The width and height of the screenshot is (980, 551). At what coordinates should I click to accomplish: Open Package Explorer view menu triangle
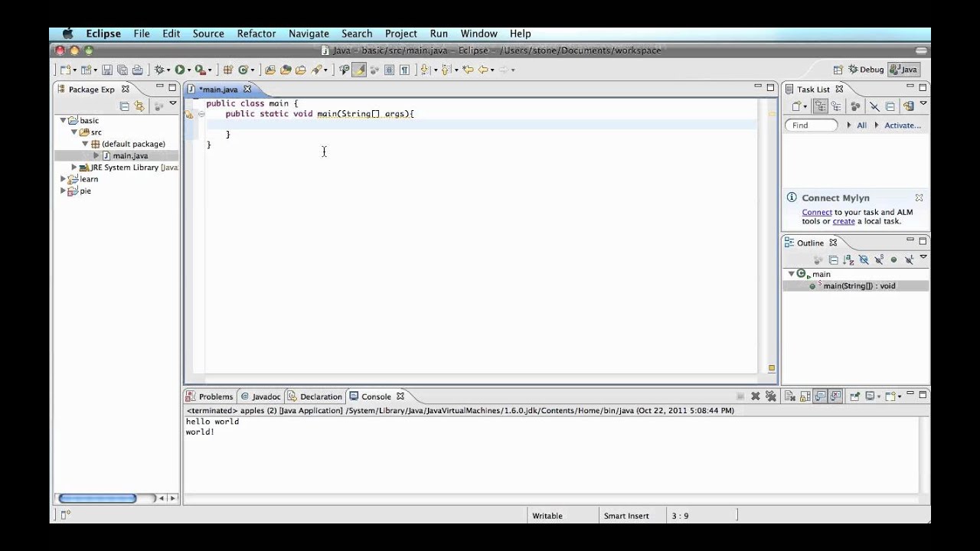pos(173,104)
